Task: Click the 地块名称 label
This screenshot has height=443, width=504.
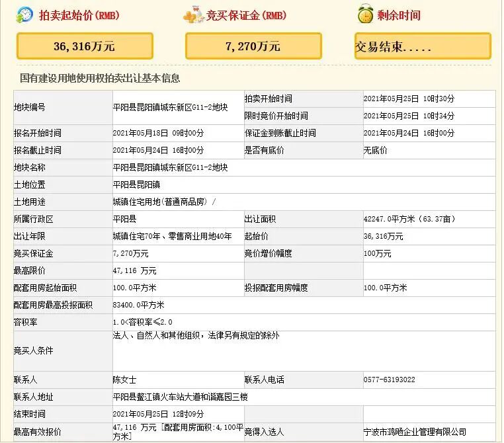Action: pos(29,167)
